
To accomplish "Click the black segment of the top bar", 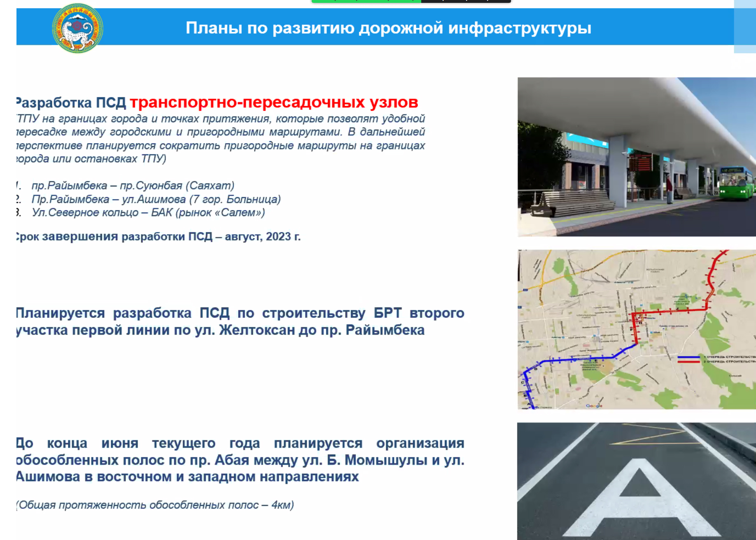I will [x=466, y=1].
